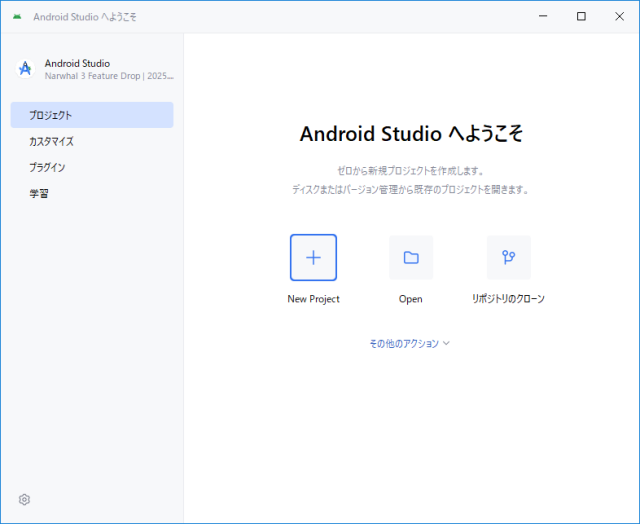Click the Open label
Screen dimensions: 640x524
pos(411,299)
